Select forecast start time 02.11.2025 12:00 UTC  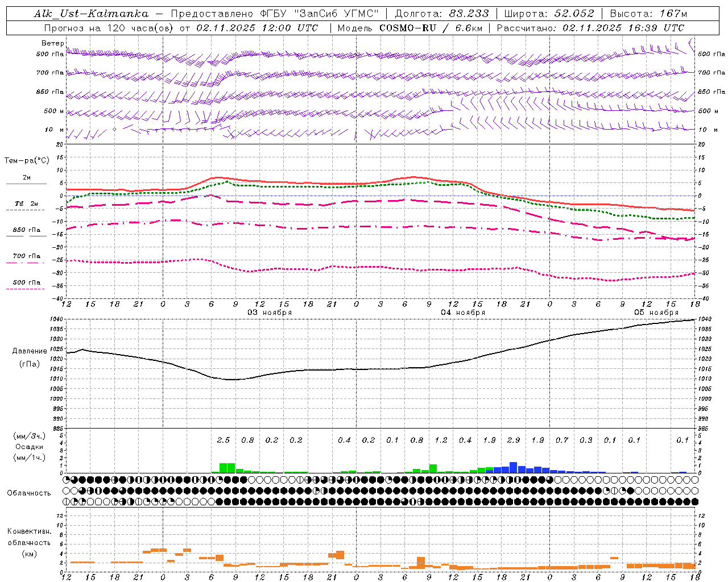click(257, 28)
